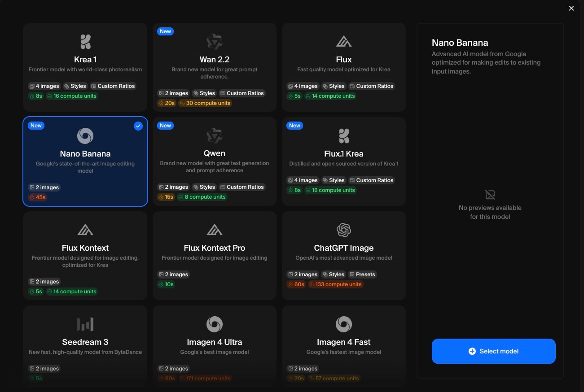The height and width of the screenshot is (392, 584).
Task: Click Qwen's 15s time tag
Action: click(166, 197)
